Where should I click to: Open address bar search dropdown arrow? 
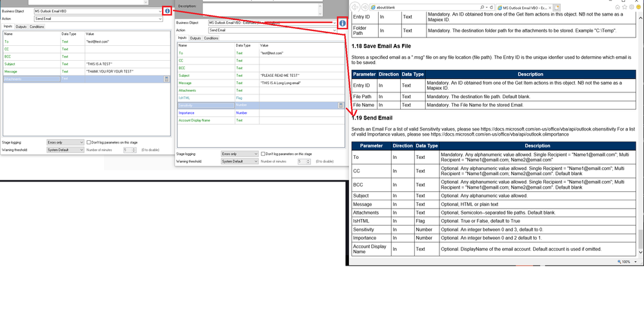pos(487,7)
